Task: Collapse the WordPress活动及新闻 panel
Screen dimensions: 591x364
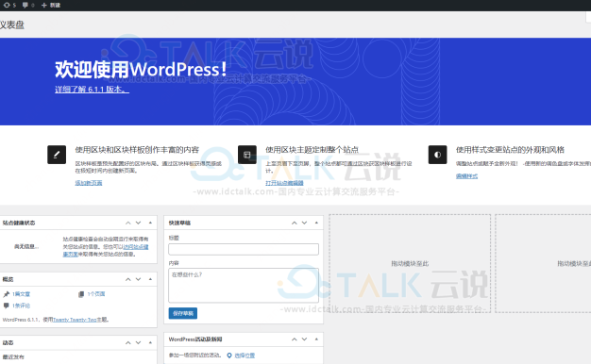Action: (x=316, y=339)
